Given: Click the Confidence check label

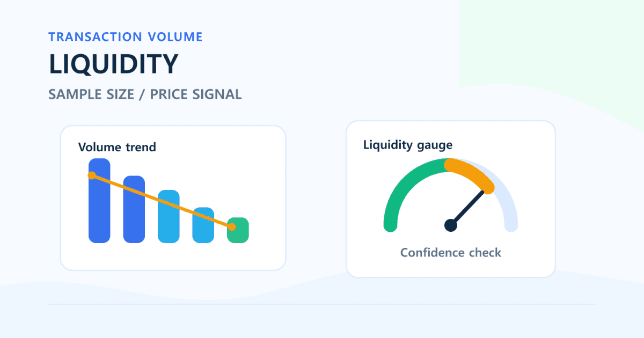Looking at the screenshot, I should 451,252.
